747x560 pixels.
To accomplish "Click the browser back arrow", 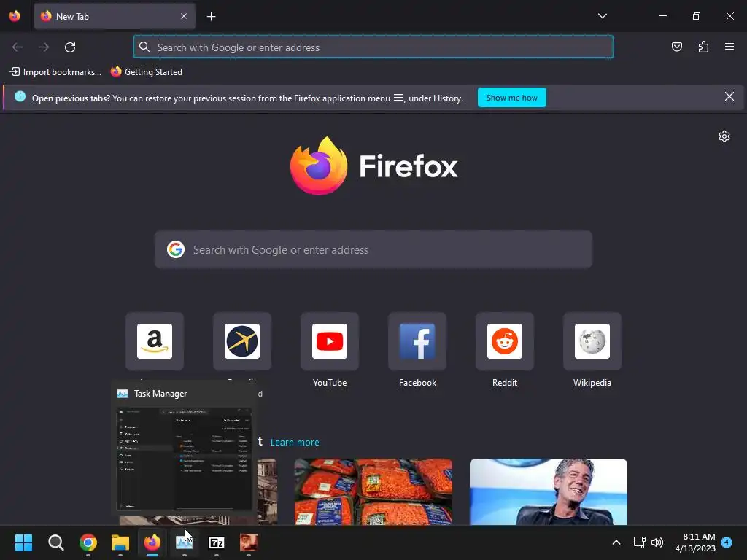I will click(x=18, y=47).
